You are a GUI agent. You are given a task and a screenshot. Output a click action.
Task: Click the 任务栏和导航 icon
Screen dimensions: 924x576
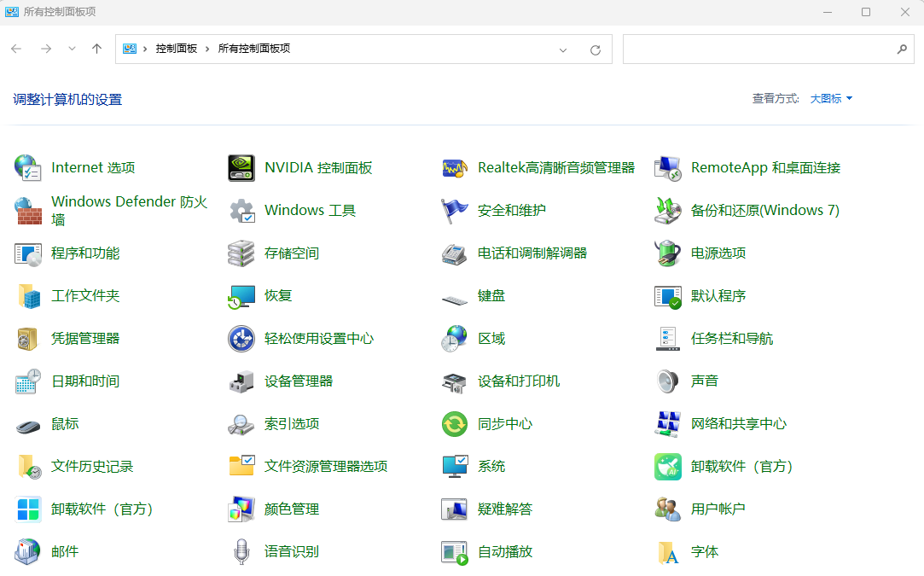pyautogui.click(x=668, y=339)
